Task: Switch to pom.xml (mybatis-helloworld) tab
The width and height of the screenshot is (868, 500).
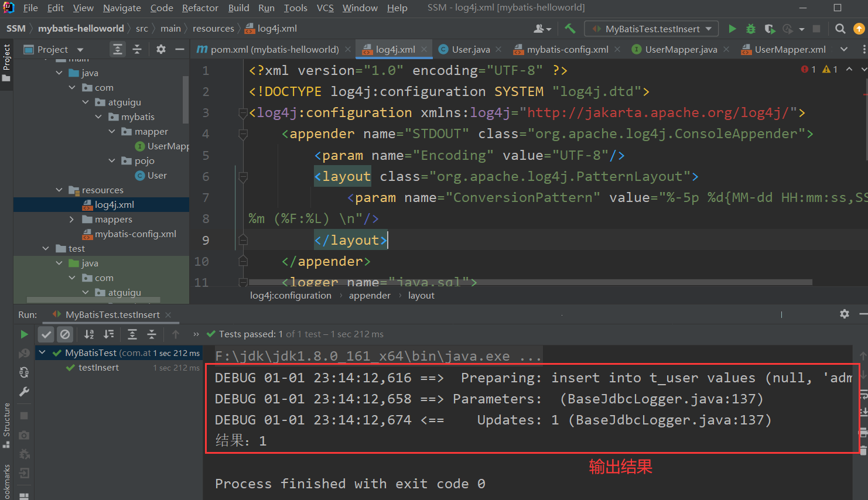Action: tap(275, 49)
